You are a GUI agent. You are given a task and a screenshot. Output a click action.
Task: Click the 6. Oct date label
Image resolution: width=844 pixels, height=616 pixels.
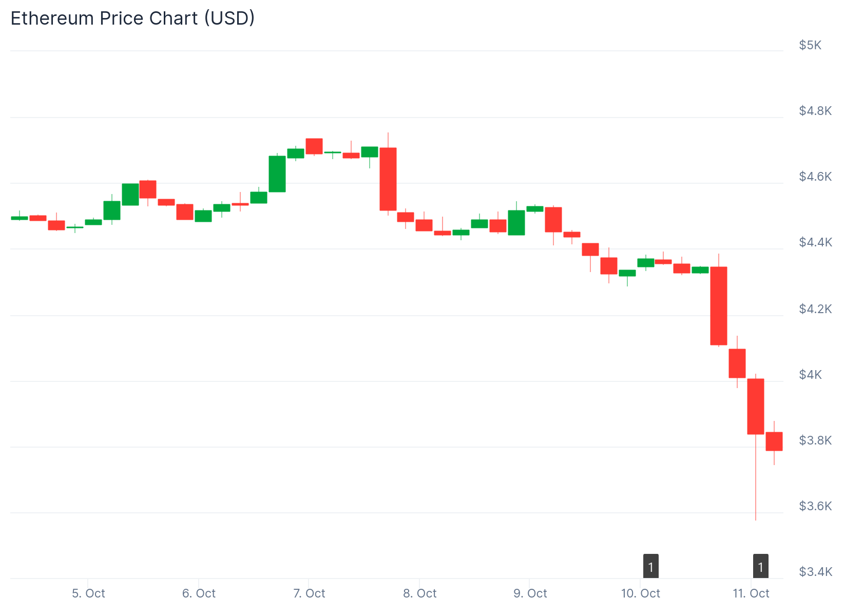click(x=199, y=593)
